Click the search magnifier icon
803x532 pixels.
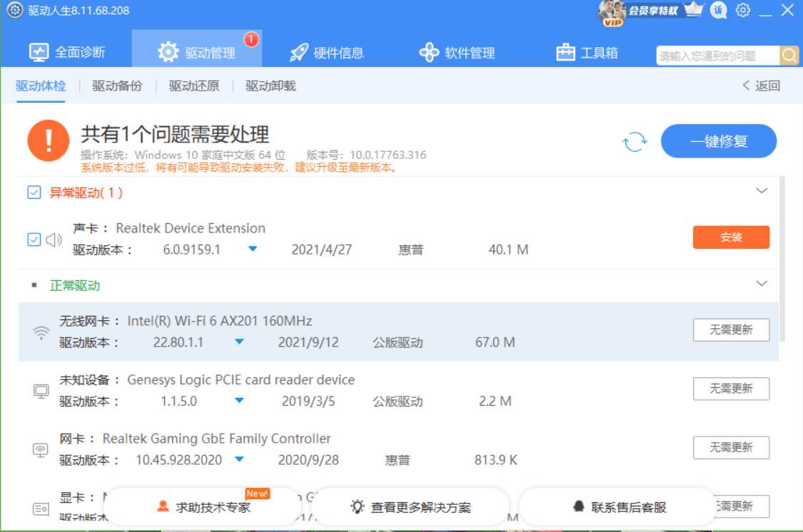(789, 55)
